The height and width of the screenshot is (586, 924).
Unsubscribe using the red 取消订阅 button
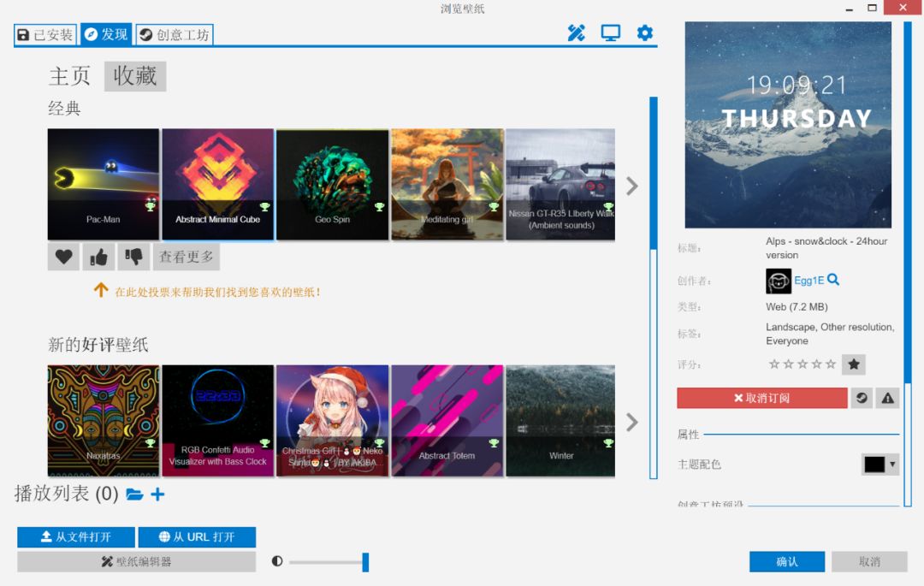click(x=761, y=398)
